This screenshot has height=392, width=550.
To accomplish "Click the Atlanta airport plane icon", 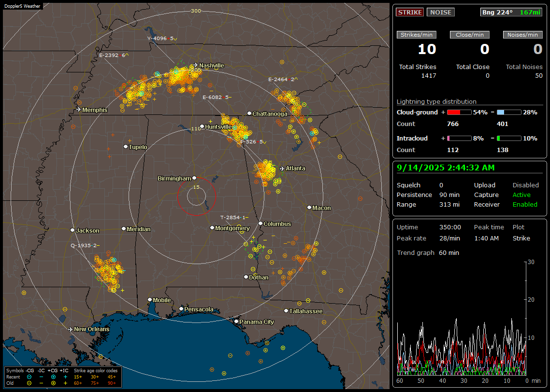I will coord(282,168).
